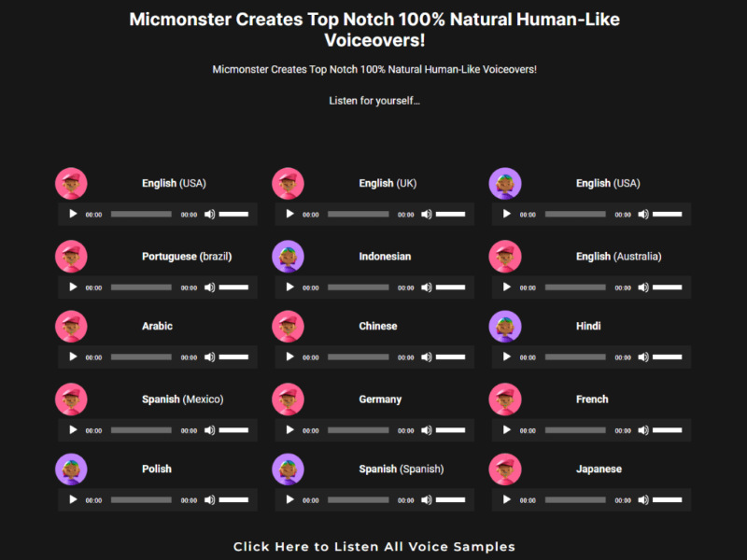Play the Portuguese (brazil) audio sample

point(74,287)
